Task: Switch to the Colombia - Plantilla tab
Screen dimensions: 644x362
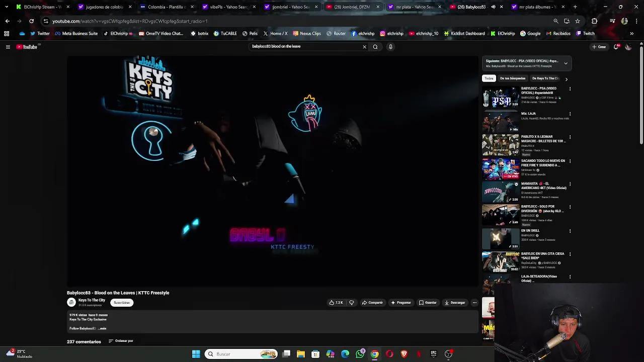Action: [x=167, y=7]
